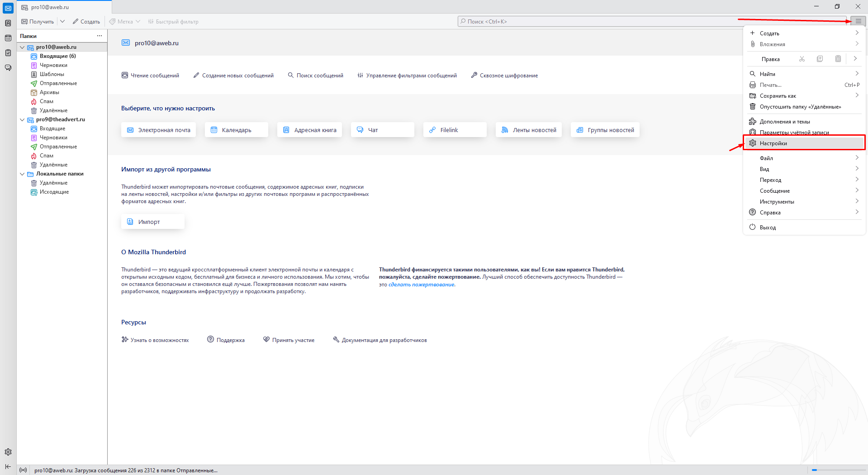This screenshot has width=868, height=475.
Task: Switch to the pro10@aweb.ru tab
Action: [64, 7]
